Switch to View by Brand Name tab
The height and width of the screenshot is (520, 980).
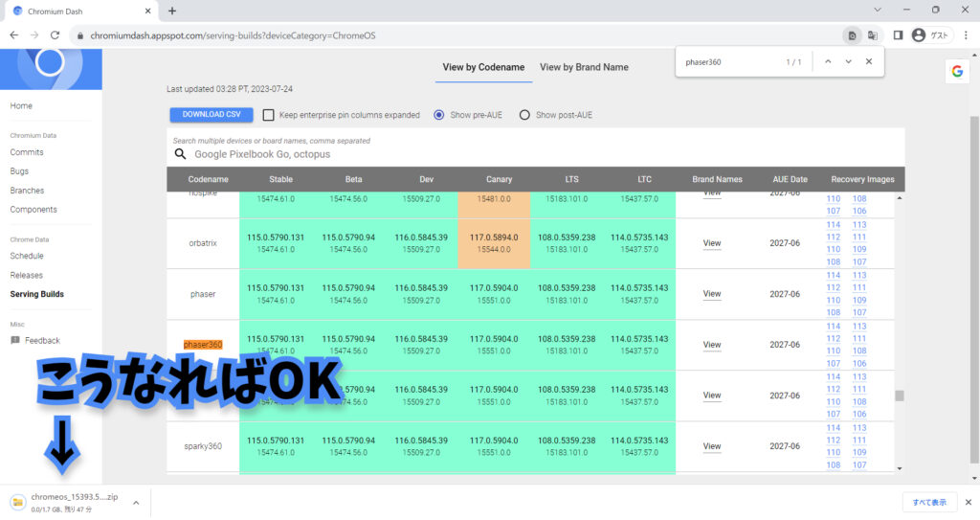pyautogui.click(x=584, y=67)
